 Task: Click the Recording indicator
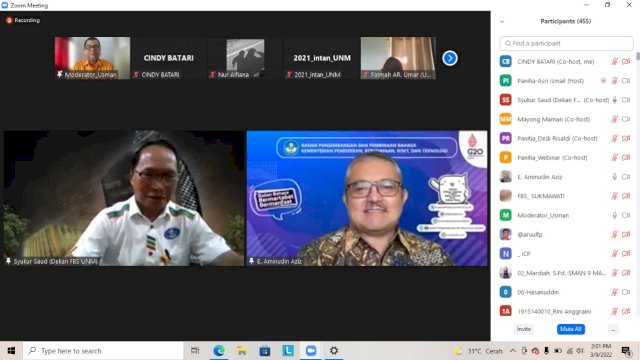(x=23, y=20)
